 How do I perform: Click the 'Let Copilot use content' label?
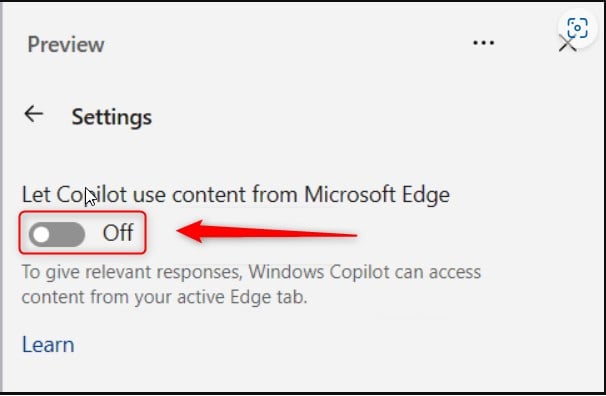[236, 194]
